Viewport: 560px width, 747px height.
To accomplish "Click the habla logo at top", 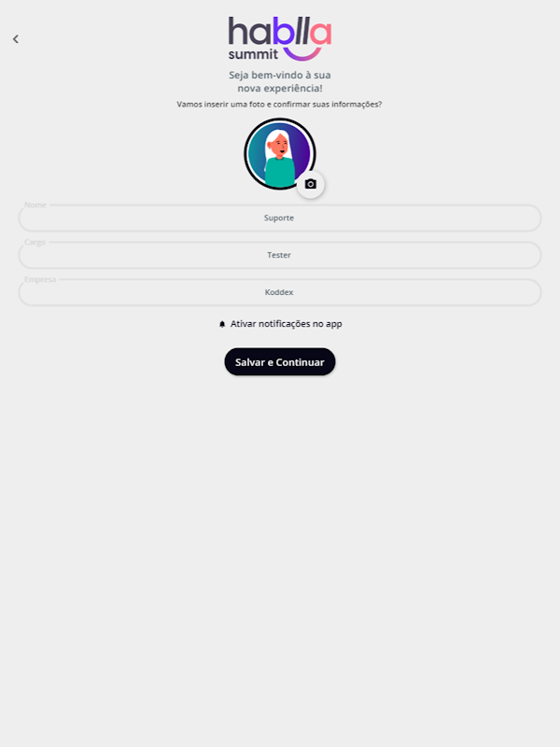I will 280,38.
